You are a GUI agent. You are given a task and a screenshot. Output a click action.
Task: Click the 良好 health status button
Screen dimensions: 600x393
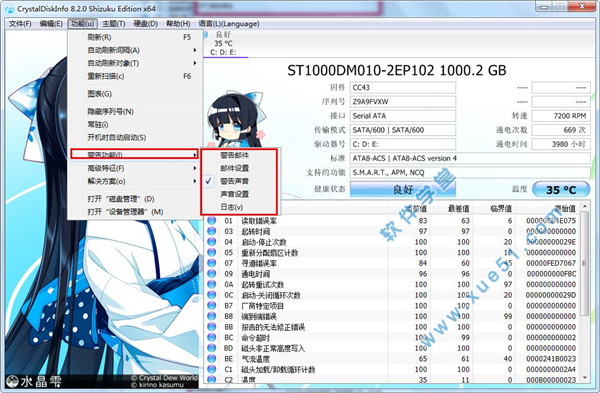coord(403,189)
